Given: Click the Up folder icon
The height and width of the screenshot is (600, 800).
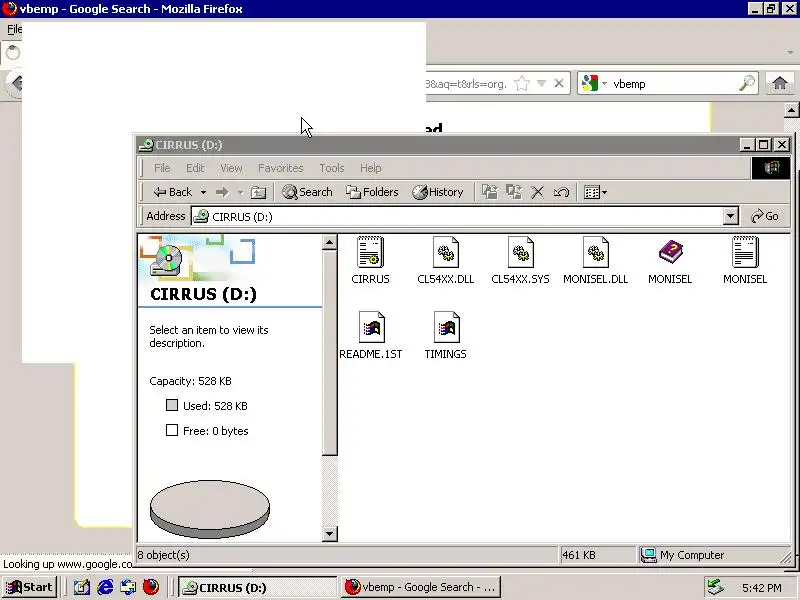Looking at the screenshot, I should [259, 192].
